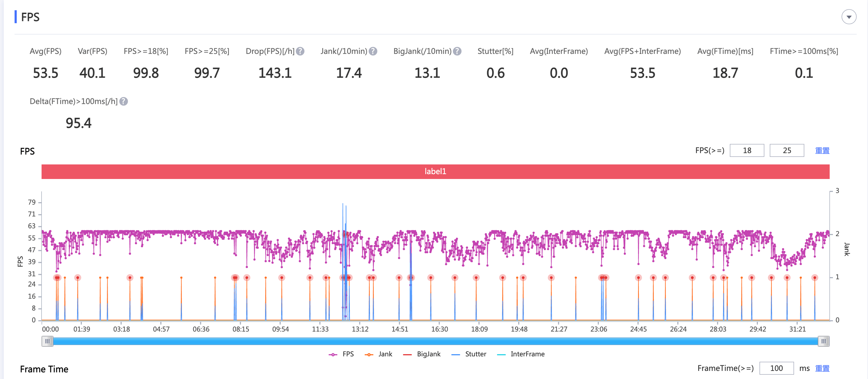Collapse the FPS section with the dropdown arrow

tap(849, 17)
